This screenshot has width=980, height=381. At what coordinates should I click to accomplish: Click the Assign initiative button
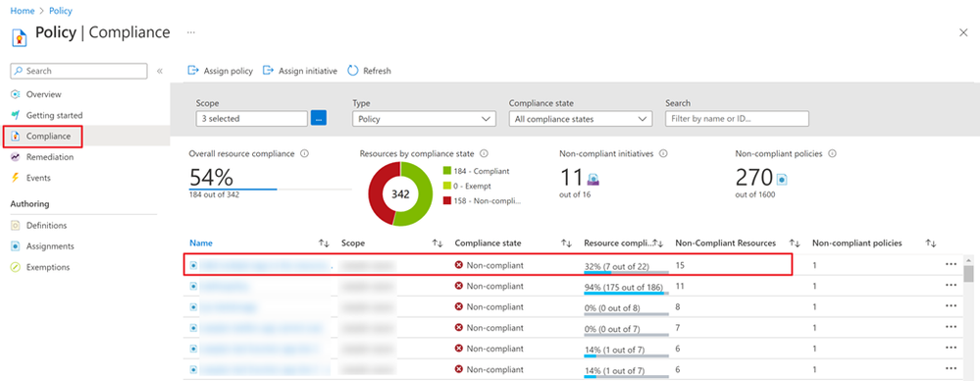click(x=300, y=71)
